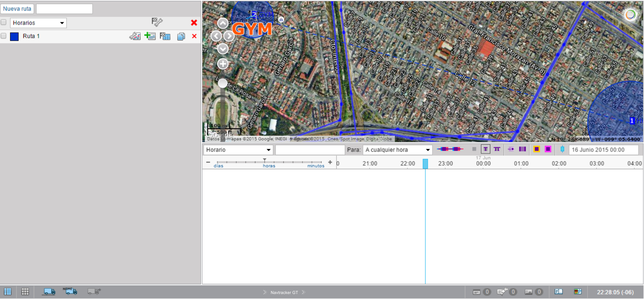Delete Ruta 1 with the red X
Image resolution: width=644 pixels, height=299 pixels.
click(194, 36)
